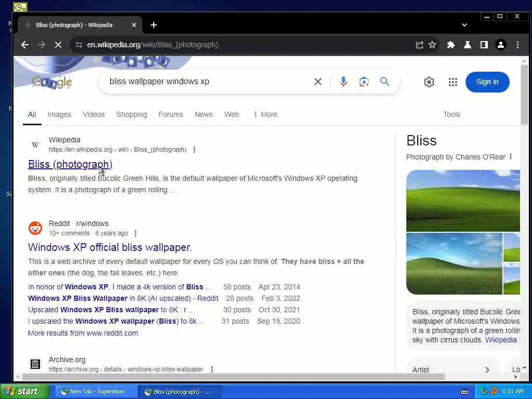Start voice search with microphone

[343, 82]
